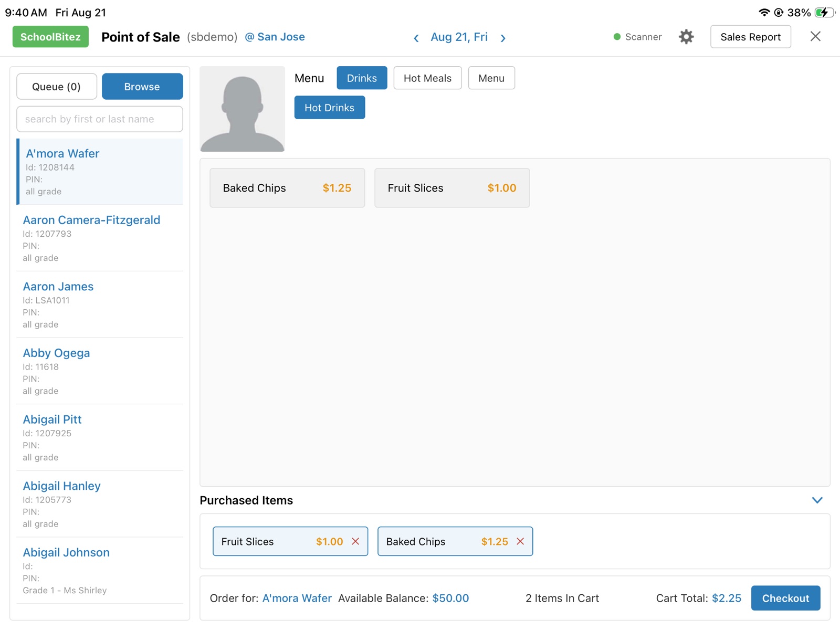Go to previous day arrow
840x630 pixels.
click(416, 38)
